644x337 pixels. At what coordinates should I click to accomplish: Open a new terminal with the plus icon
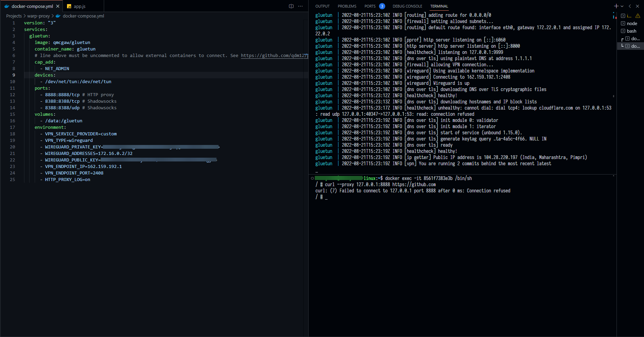point(616,6)
